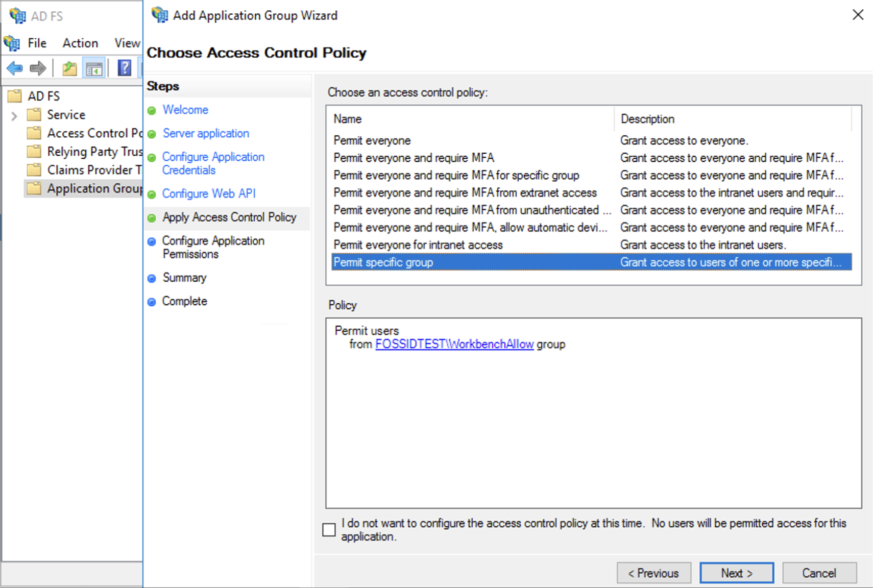Select the Application Groups tree node
Viewport: 873px width, 588px height.
click(x=94, y=188)
